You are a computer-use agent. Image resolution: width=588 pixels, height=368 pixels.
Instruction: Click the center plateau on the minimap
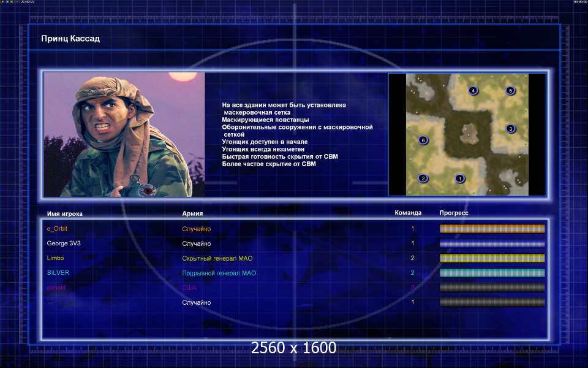coord(469,134)
